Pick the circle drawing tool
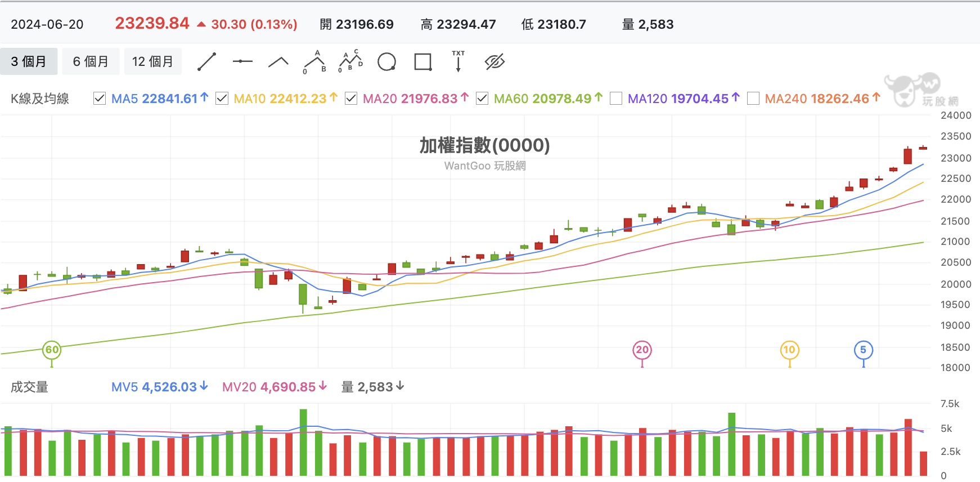 [x=386, y=61]
